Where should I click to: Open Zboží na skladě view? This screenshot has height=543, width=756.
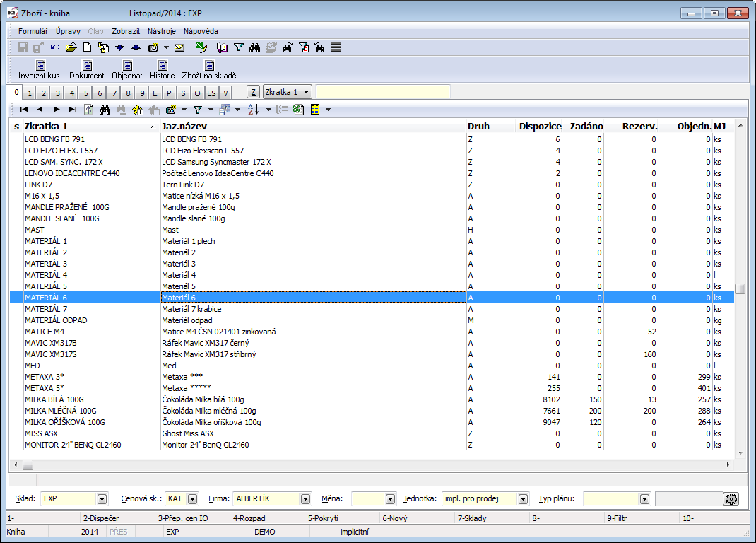(208, 69)
